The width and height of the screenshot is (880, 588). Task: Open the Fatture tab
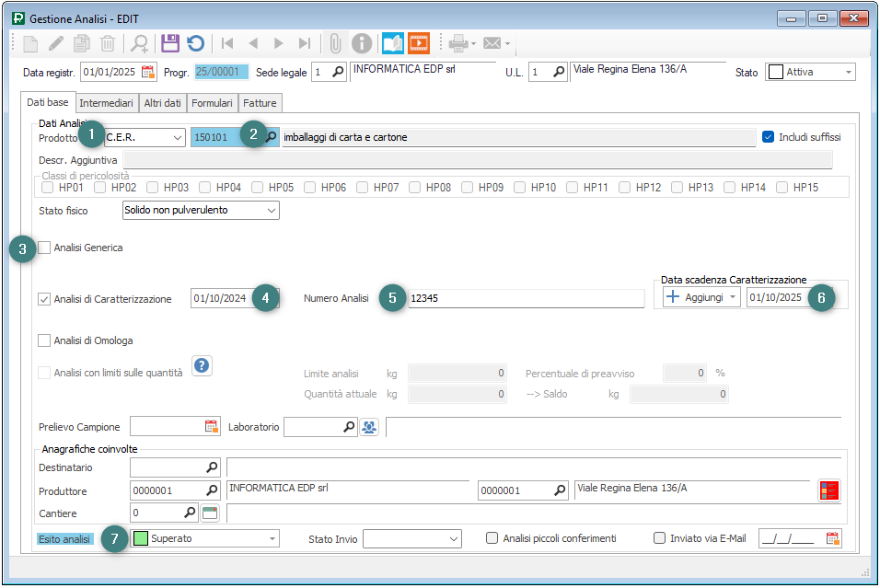(x=260, y=103)
